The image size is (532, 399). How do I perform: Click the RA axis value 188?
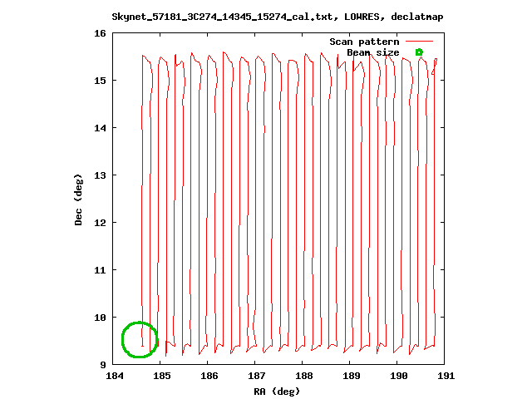pos(304,376)
